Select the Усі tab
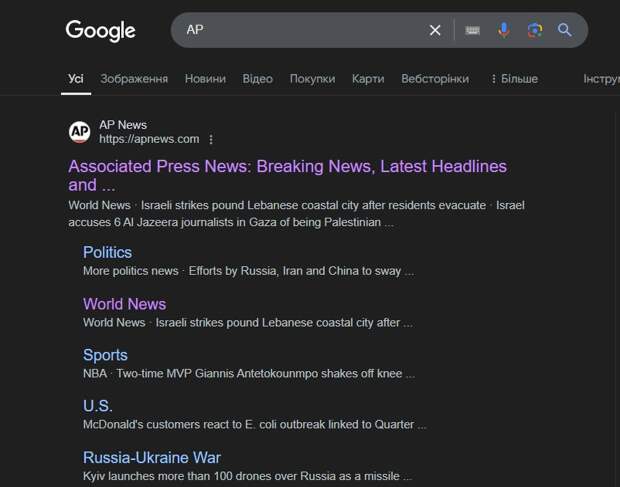620x487 pixels. coord(76,79)
